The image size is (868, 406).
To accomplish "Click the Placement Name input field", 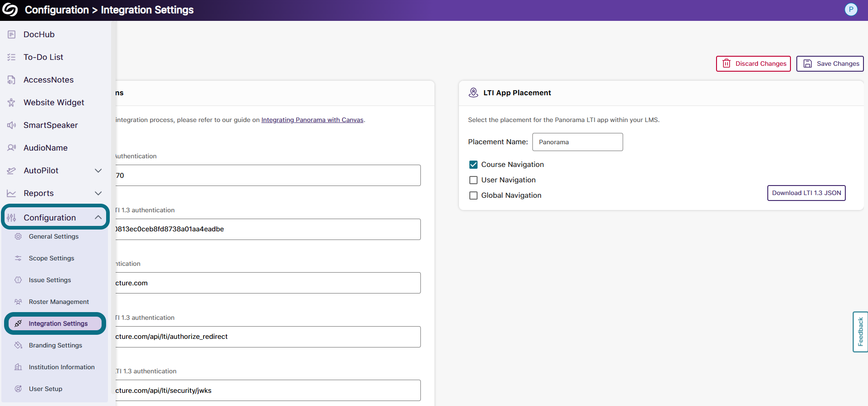I will [x=577, y=142].
